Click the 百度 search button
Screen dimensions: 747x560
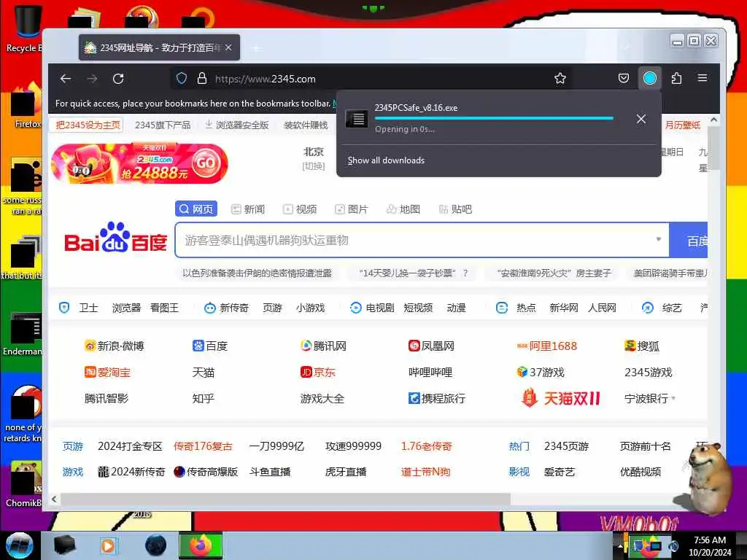pos(689,241)
